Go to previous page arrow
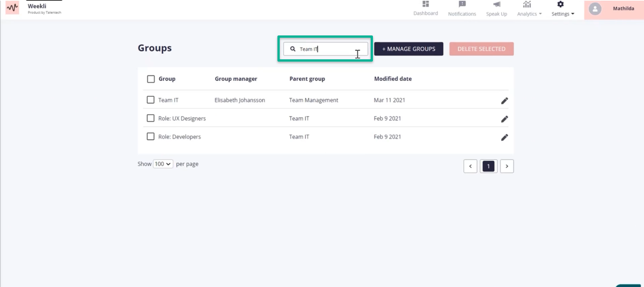The image size is (644, 287). 470,166
